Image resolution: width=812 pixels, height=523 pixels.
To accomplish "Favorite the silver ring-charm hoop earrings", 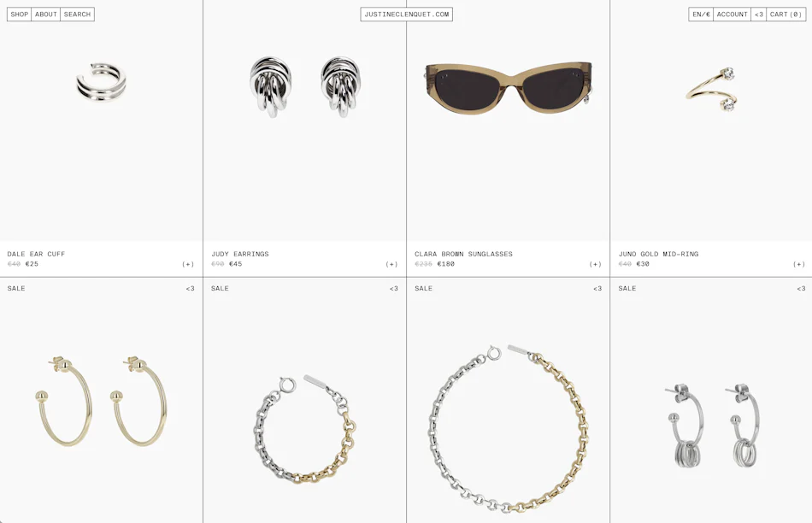I will coord(801,289).
